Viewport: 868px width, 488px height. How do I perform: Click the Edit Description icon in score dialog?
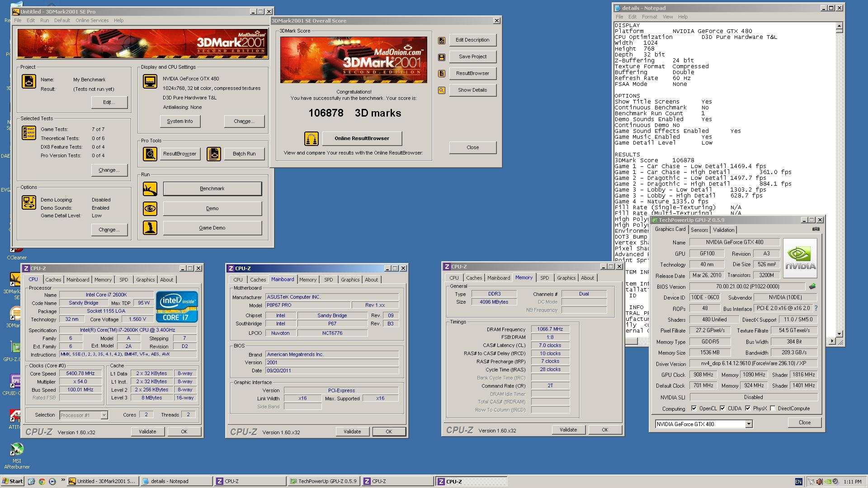(442, 40)
